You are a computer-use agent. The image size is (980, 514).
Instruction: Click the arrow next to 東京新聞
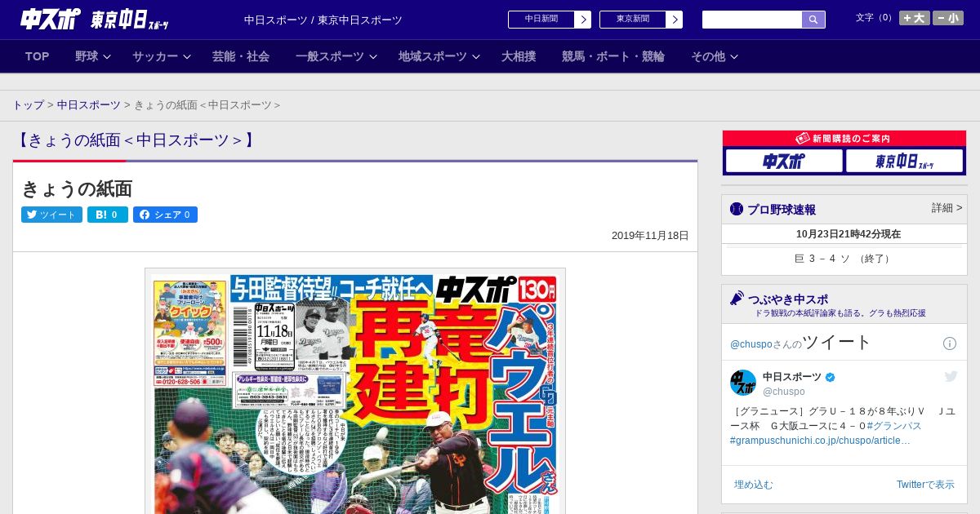675,20
